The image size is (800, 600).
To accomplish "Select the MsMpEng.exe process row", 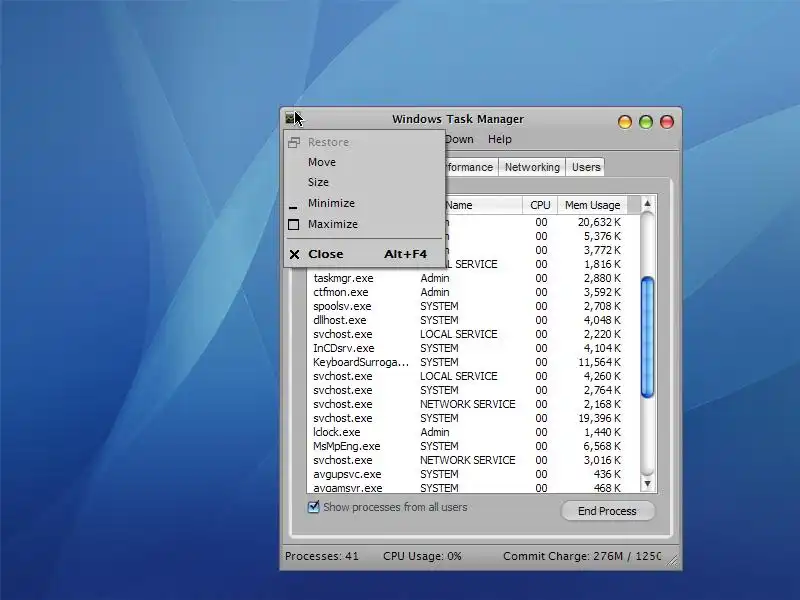I will coord(472,446).
